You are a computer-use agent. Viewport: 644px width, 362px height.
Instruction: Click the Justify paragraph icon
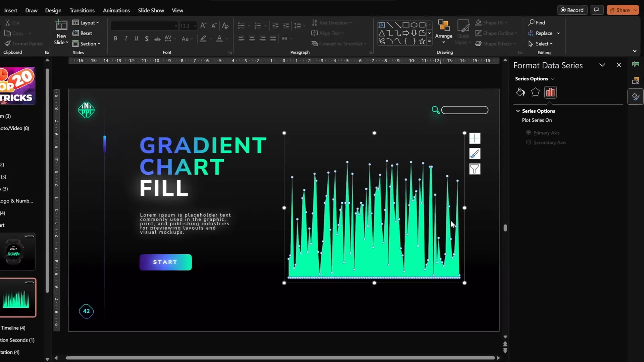[273, 39]
